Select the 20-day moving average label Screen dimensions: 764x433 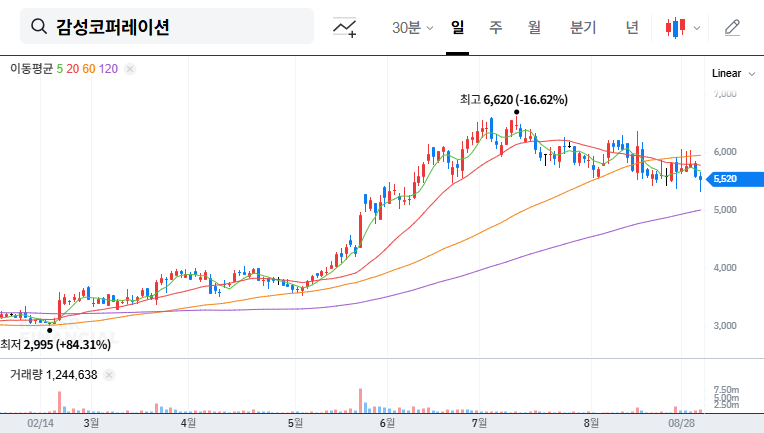coord(73,69)
